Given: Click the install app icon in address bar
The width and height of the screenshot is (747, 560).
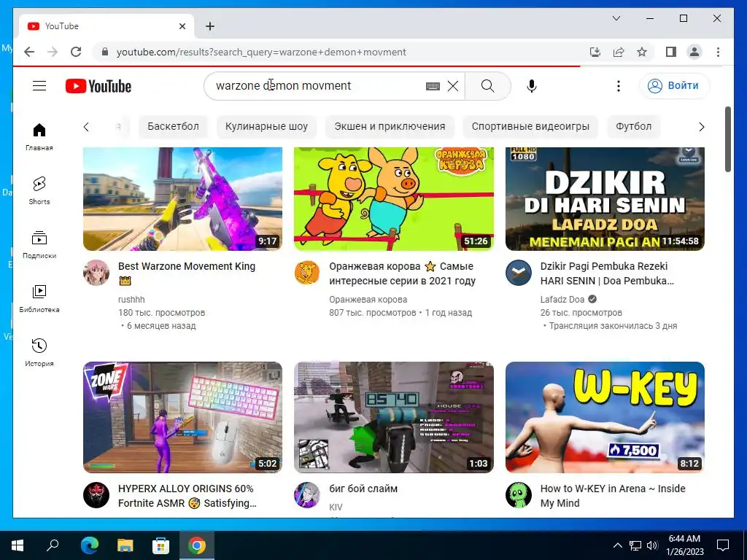Looking at the screenshot, I should [x=595, y=52].
